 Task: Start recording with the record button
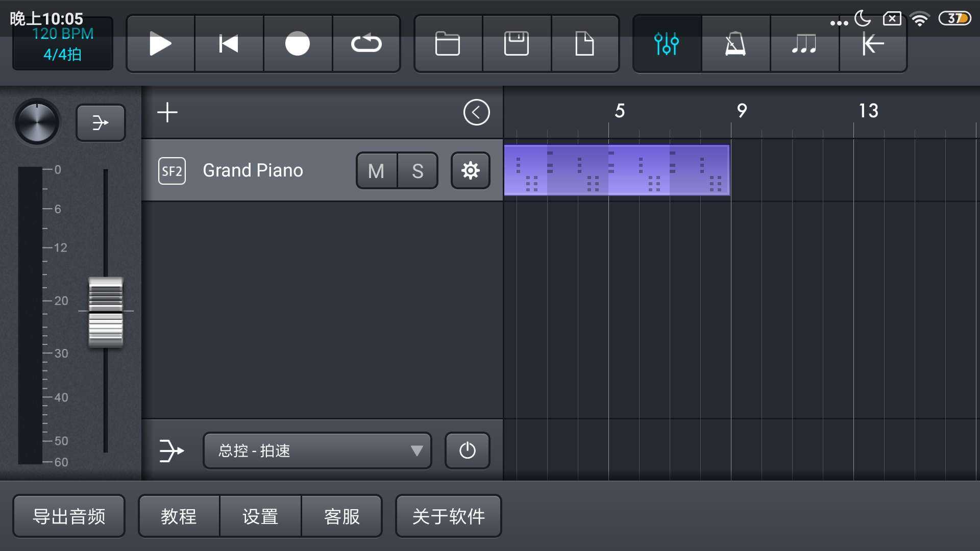click(x=298, y=44)
